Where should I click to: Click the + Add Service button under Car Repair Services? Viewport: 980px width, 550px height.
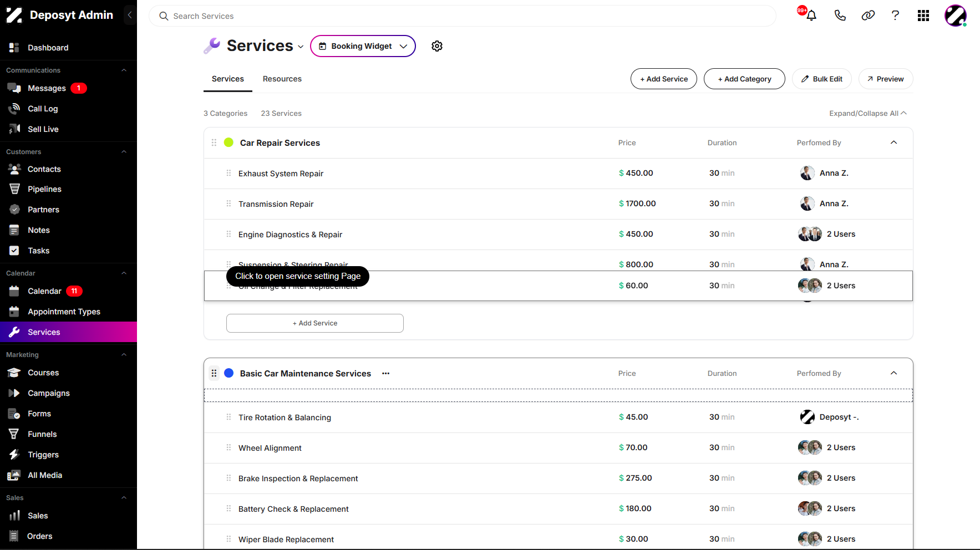[x=315, y=323]
